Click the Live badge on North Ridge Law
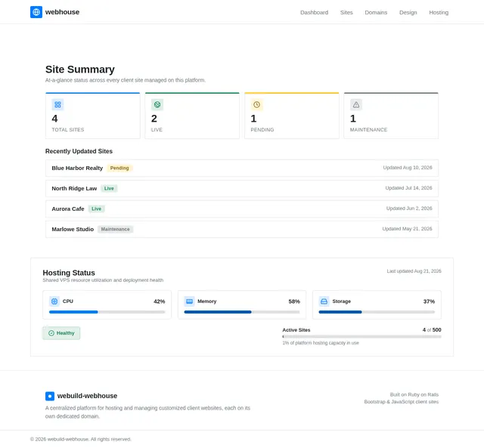The height and width of the screenshot is (448, 484). (x=109, y=188)
